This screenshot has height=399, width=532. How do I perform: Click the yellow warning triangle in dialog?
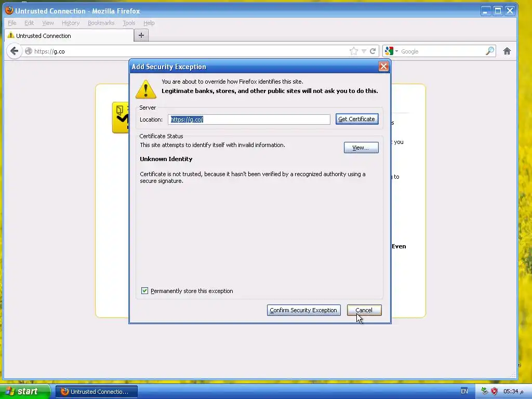[146, 89]
